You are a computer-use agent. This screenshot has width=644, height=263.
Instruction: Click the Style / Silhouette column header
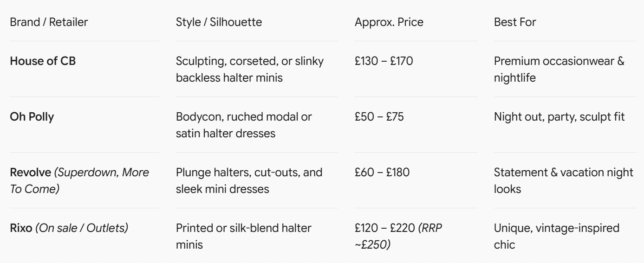(x=215, y=22)
